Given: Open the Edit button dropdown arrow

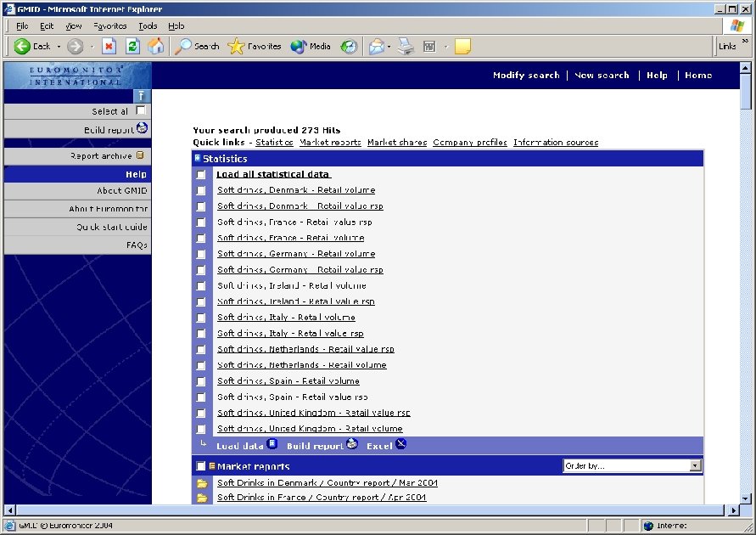Looking at the screenshot, I should click(446, 47).
